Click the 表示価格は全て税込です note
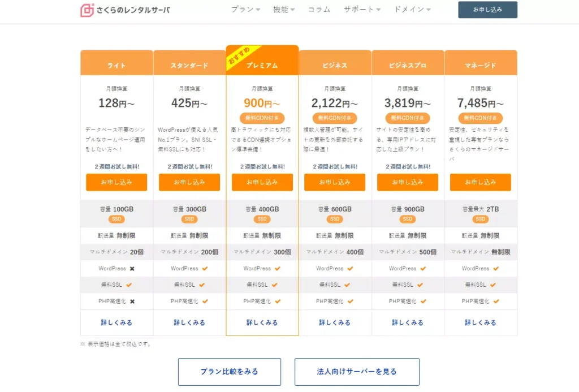 click(x=115, y=344)
